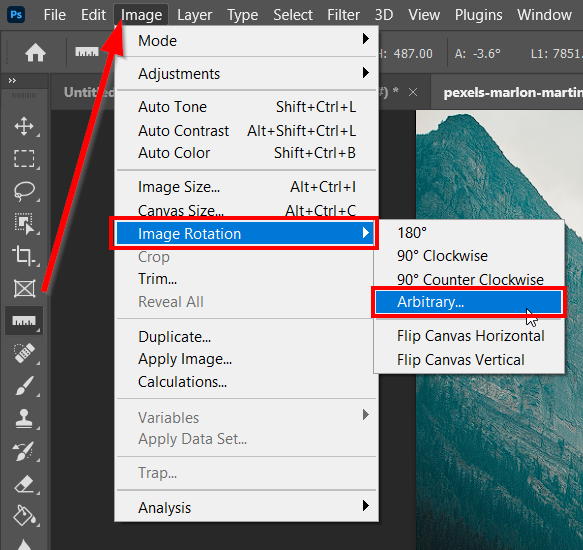Select the History Brush tool
This screenshot has height=550, width=583.
(24, 451)
